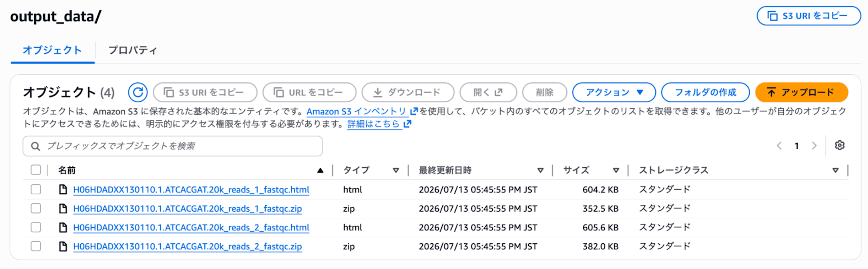
Task: Click the ダウンロード button
Action: (408, 92)
